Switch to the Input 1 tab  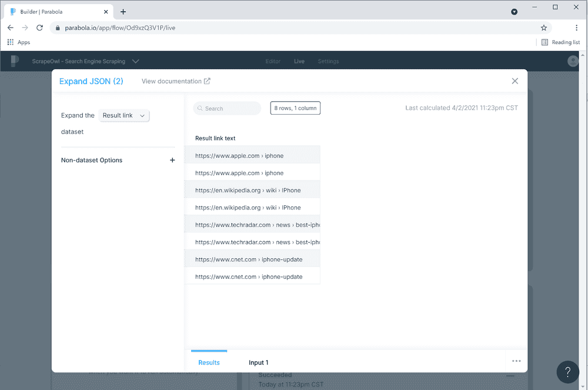tap(258, 362)
